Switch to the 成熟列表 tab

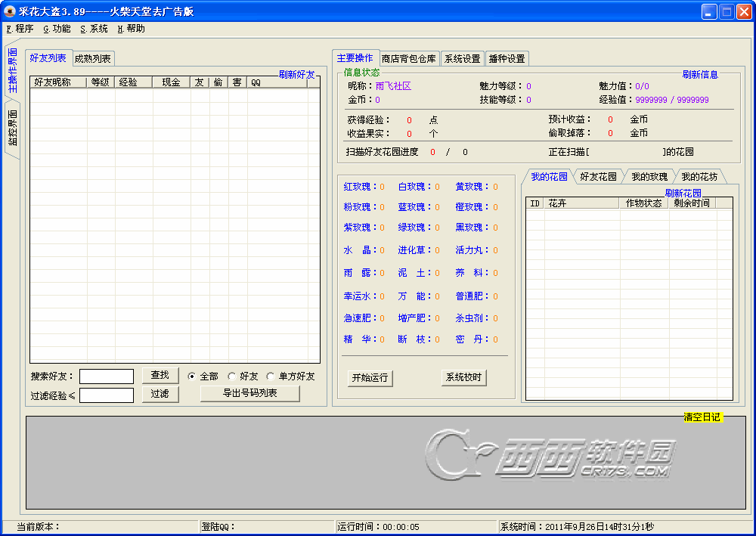click(x=93, y=59)
